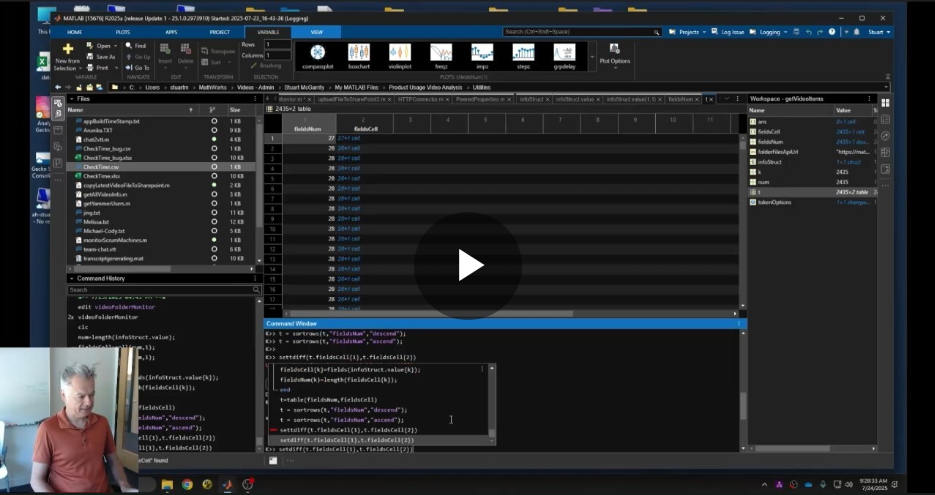Switch to the PLOTS ribbon tab
The height and width of the screenshot is (495, 935).
coord(122,32)
